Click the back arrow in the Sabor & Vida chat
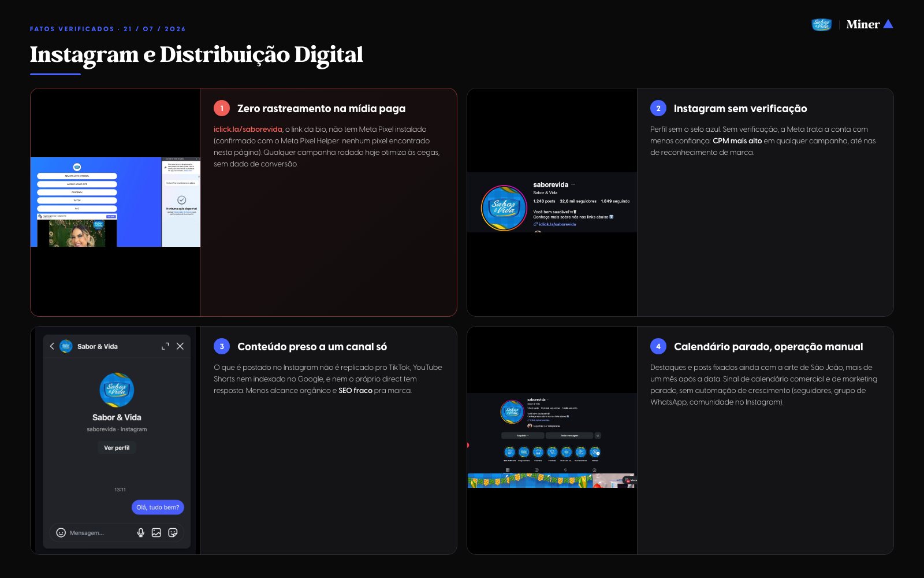Image resolution: width=924 pixels, height=578 pixels. coord(52,346)
